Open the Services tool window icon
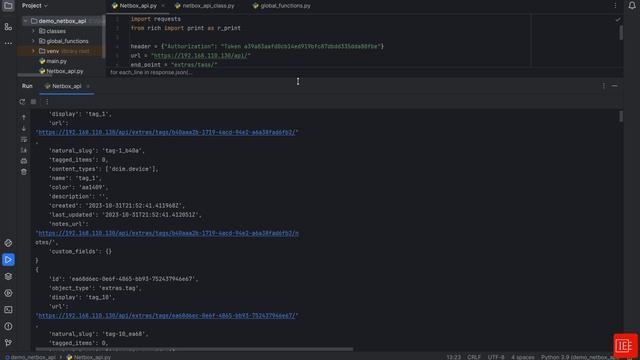 coord(8,293)
